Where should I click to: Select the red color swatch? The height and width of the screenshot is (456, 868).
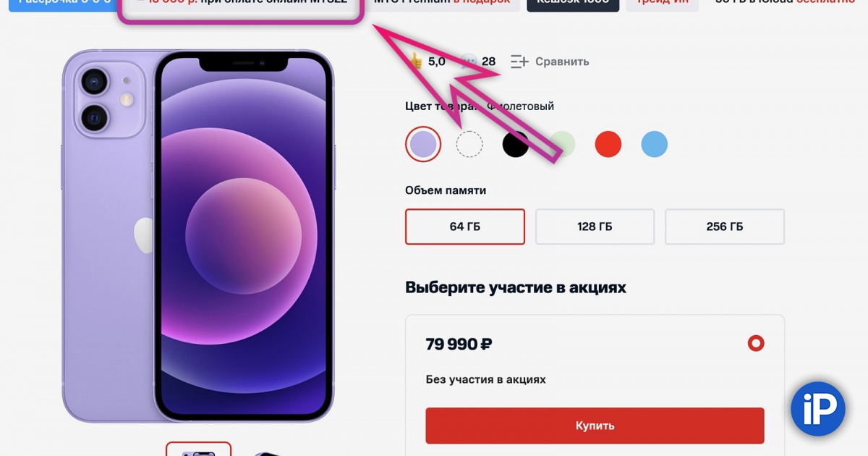(608, 144)
